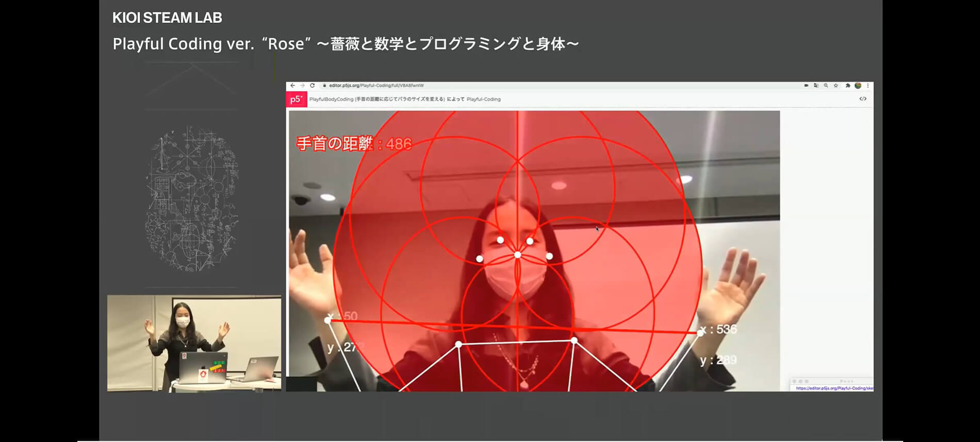980x442 pixels.
Task: Click the zoom magnifier icon in address bar
Action: point(826,86)
